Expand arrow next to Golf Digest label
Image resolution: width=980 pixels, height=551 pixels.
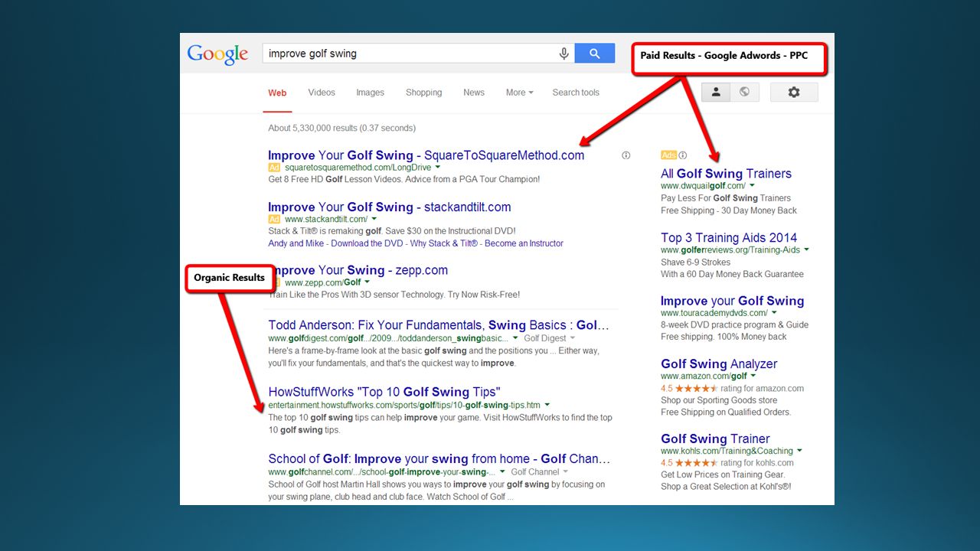tap(573, 337)
